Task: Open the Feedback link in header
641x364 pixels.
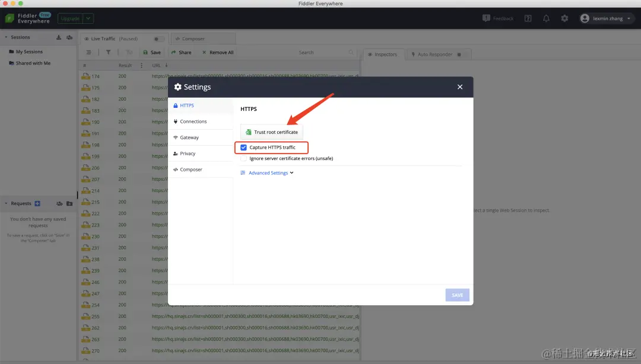Action: point(498,18)
